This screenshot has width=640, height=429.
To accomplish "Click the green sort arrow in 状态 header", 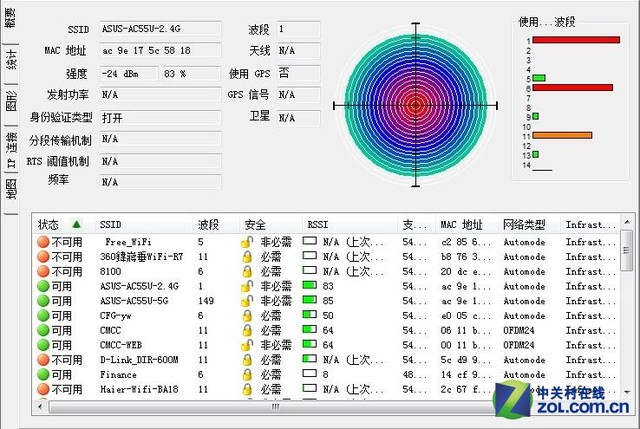I will [76, 224].
